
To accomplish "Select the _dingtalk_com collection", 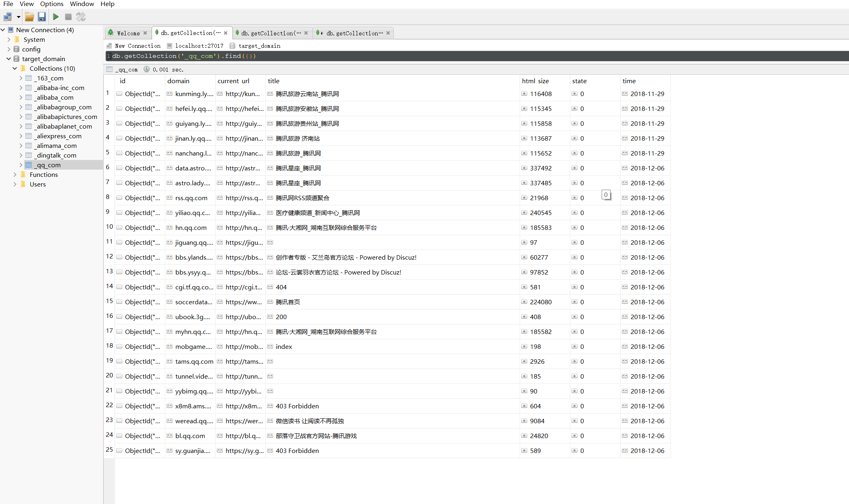I will pyautogui.click(x=56, y=155).
